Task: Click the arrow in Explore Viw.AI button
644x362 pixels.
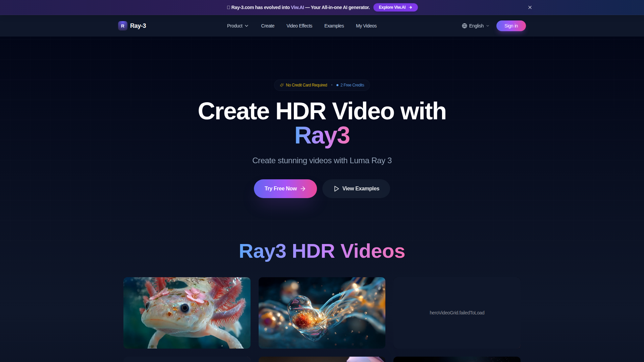Action: tap(411, 7)
